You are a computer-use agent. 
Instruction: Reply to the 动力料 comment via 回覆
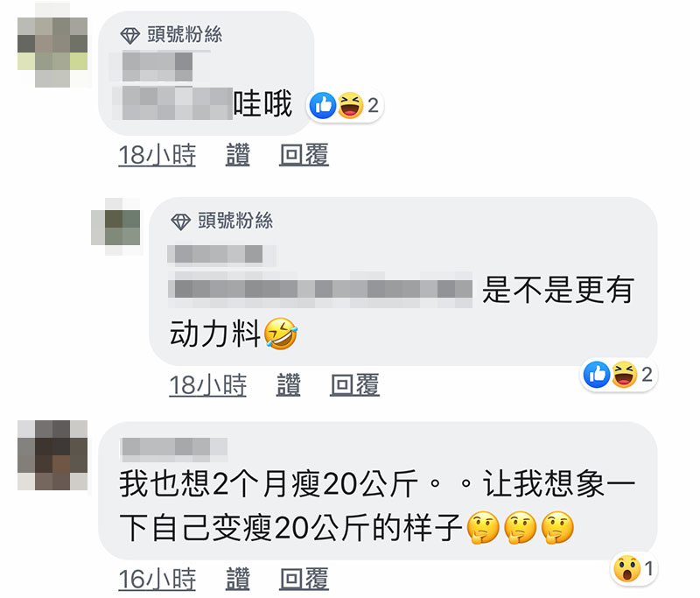[x=355, y=384]
